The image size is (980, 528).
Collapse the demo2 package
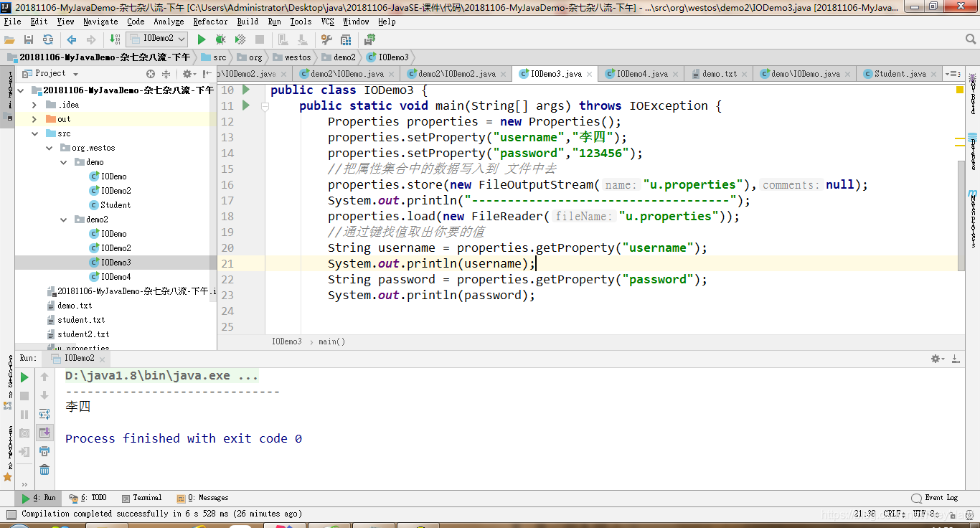[x=63, y=220]
